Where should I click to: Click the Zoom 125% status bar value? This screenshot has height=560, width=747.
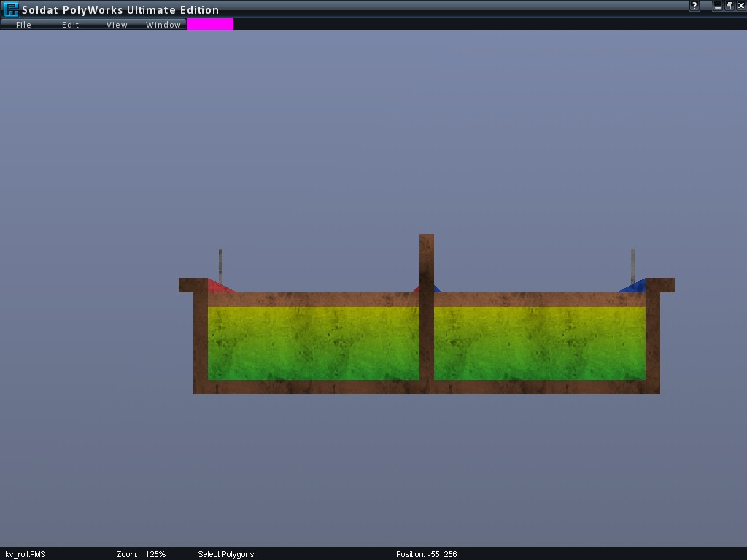tap(155, 554)
